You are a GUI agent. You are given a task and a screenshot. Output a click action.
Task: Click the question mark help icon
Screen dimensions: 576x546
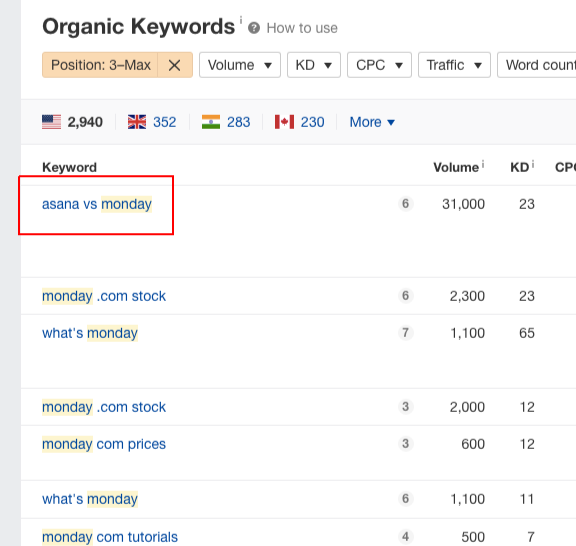point(254,28)
